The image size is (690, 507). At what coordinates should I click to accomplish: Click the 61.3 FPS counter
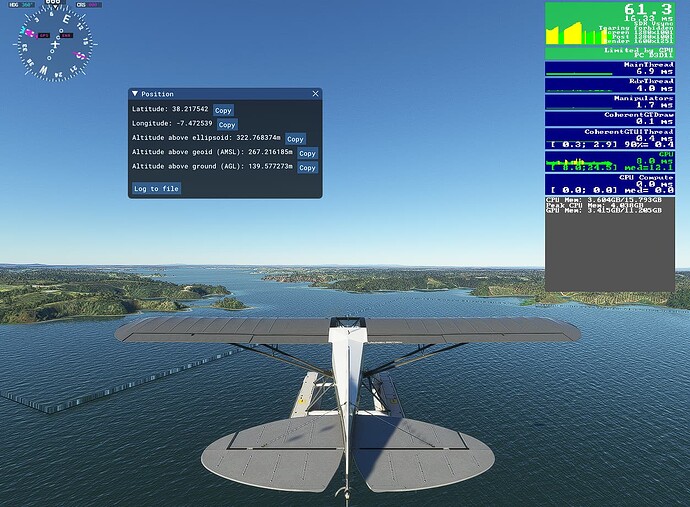click(647, 9)
